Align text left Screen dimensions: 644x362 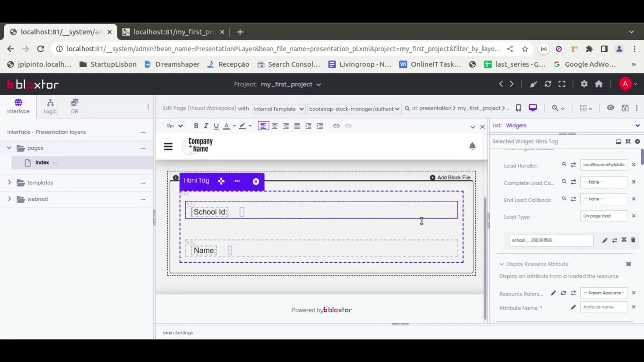pyautogui.click(x=263, y=126)
